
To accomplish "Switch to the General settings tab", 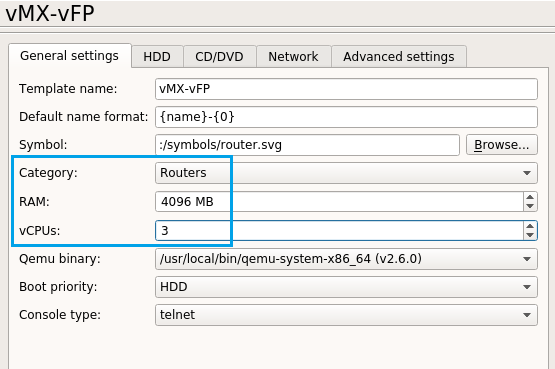I will (x=70, y=56).
